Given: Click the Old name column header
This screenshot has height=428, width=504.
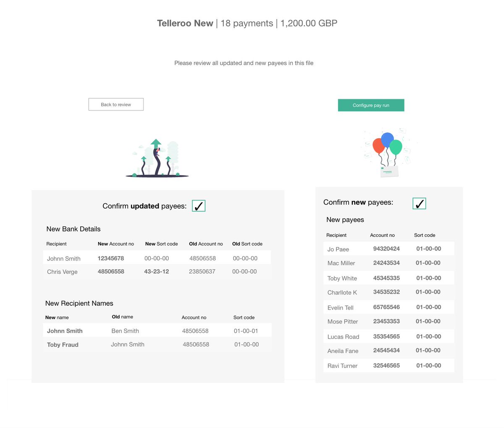Looking at the screenshot, I should pyautogui.click(x=123, y=317).
